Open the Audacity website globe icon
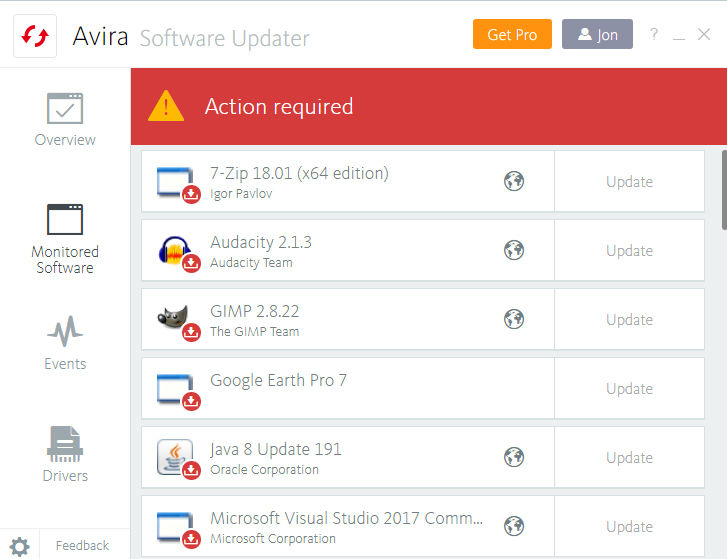This screenshot has width=727, height=559. [x=514, y=250]
